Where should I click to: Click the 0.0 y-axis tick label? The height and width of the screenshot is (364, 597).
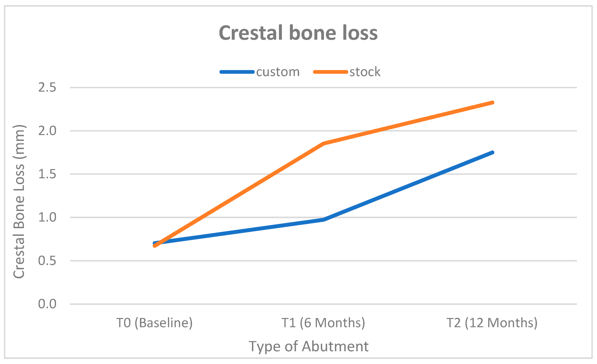47,304
